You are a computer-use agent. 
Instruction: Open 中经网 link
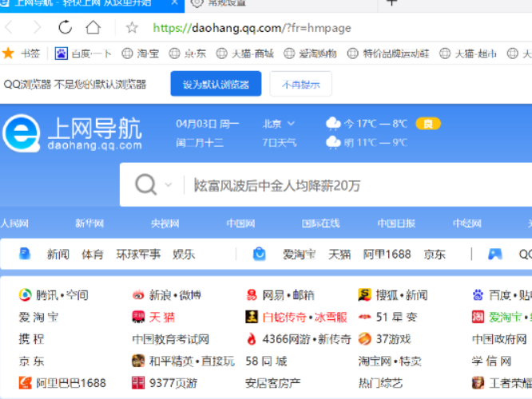(466, 223)
